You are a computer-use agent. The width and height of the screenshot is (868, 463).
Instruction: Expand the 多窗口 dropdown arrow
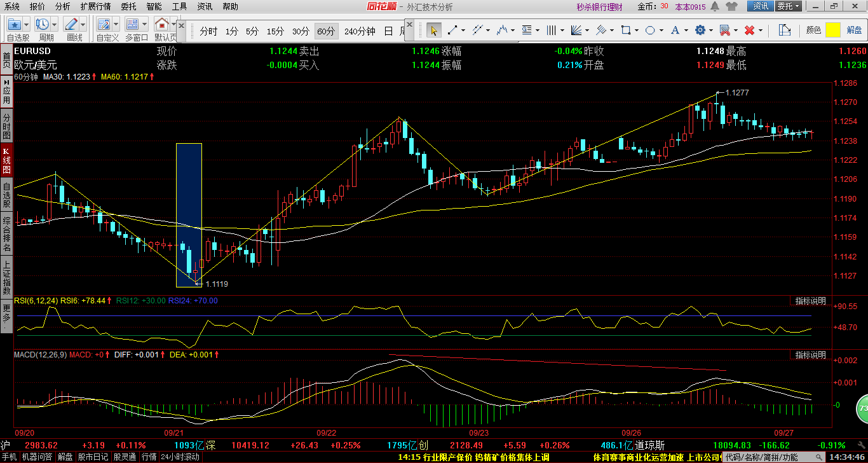tap(145, 25)
